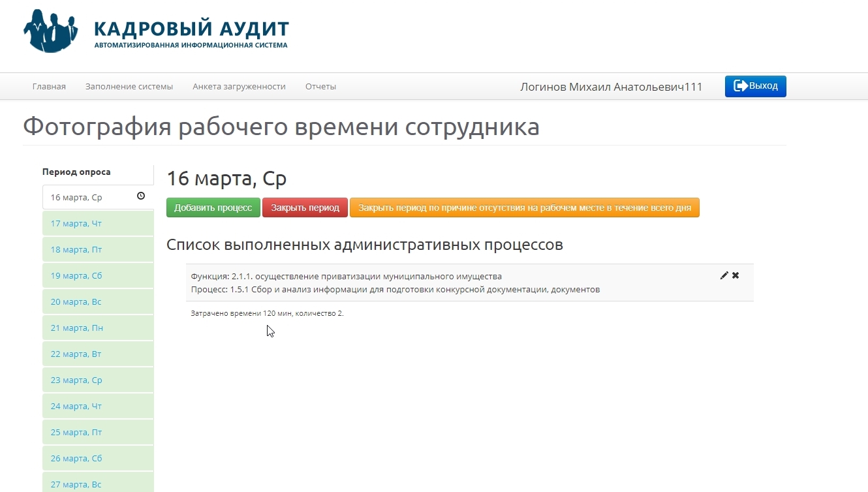The width and height of the screenshot is (868, 492).
Task: Click the red Закрыть период button
Action: click(305, 208)
